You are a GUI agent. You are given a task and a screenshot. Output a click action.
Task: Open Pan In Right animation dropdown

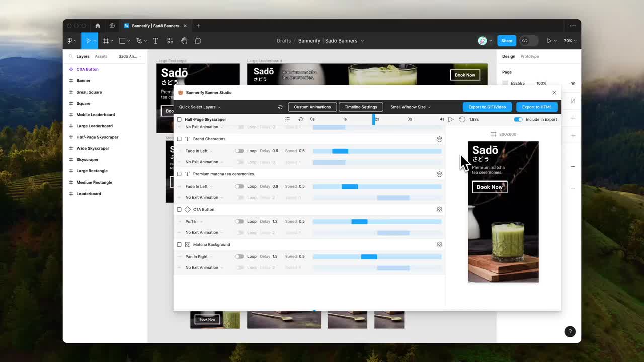coord(199,256)
